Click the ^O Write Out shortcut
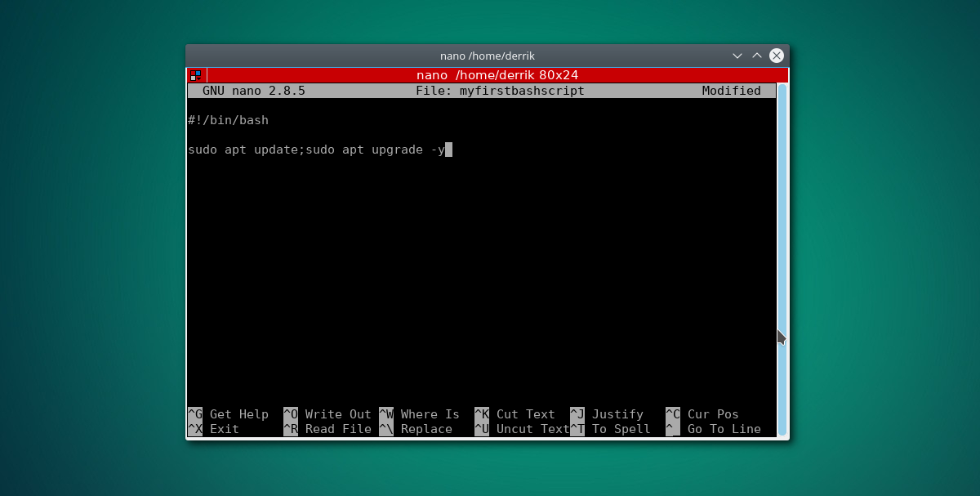 coord(327,414)
